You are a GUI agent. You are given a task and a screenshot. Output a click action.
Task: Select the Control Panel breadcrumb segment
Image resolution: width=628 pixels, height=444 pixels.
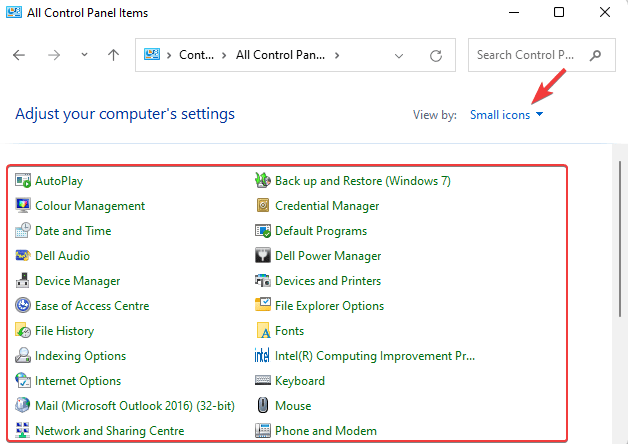click(x=196, y=55)
